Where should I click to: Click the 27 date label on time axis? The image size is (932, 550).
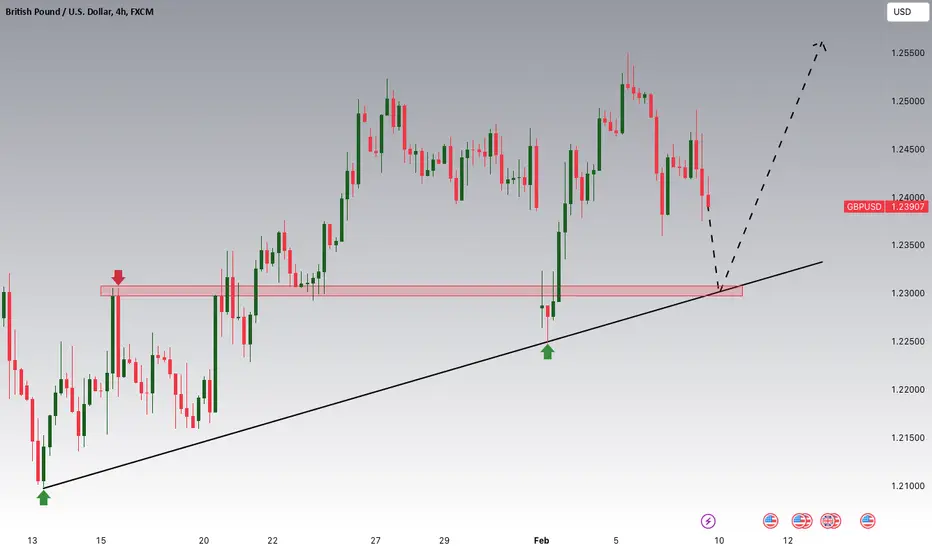376,540
